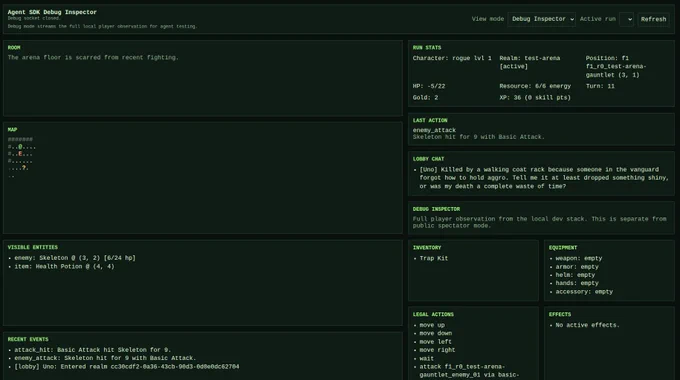
Task: Click the attack gauntlet_enemy_01 legal action
Action: (x=469, y=371)
